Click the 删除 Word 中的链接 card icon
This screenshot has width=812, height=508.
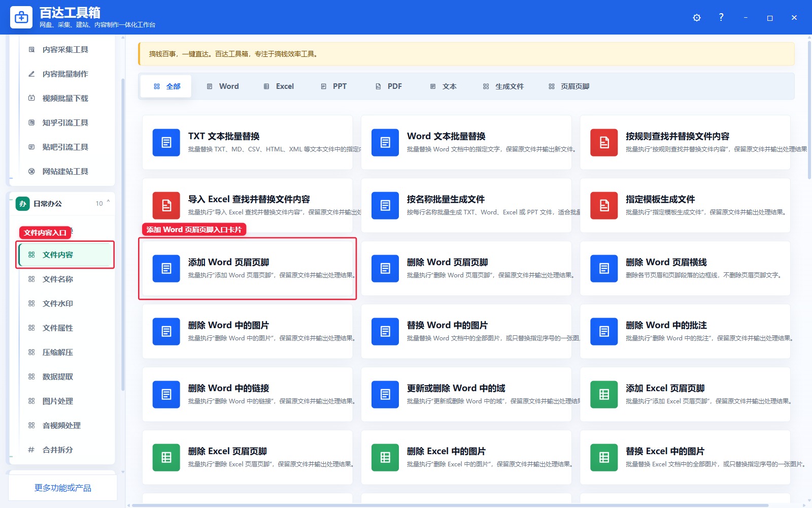166,394
